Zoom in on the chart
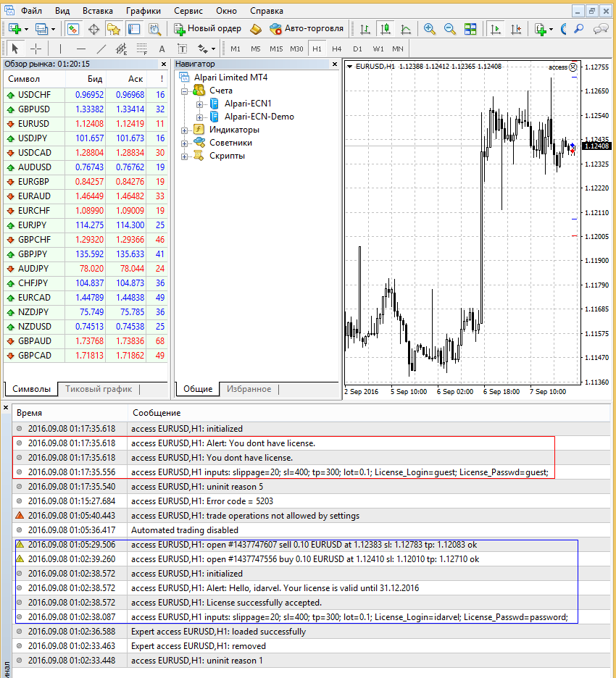Viewport: 616px width, 678px height. click(x=430, y=29)
